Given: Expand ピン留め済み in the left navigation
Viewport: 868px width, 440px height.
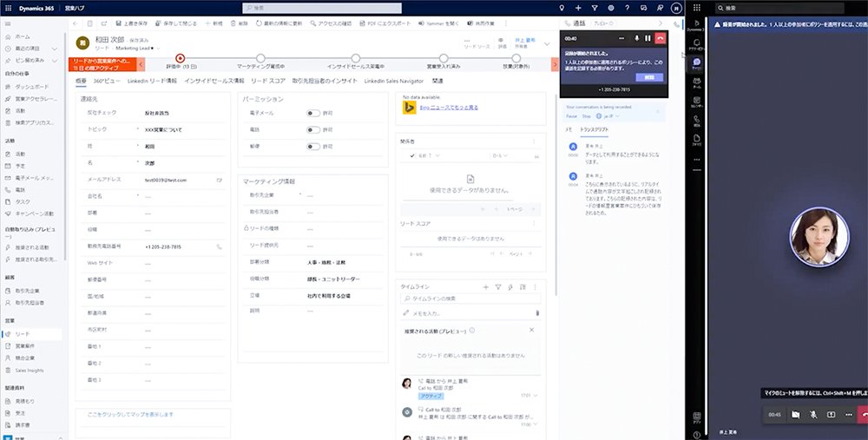Looking at the screenshot, I should [x=54, y=60].
